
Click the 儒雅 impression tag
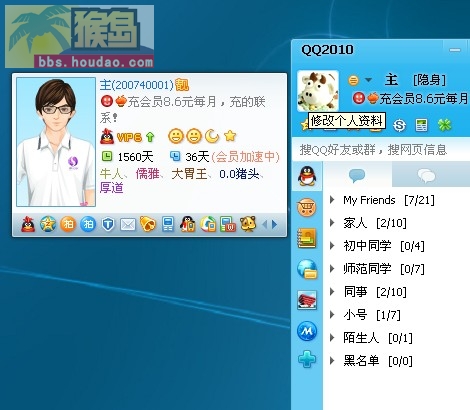click(x=147, y=174)
